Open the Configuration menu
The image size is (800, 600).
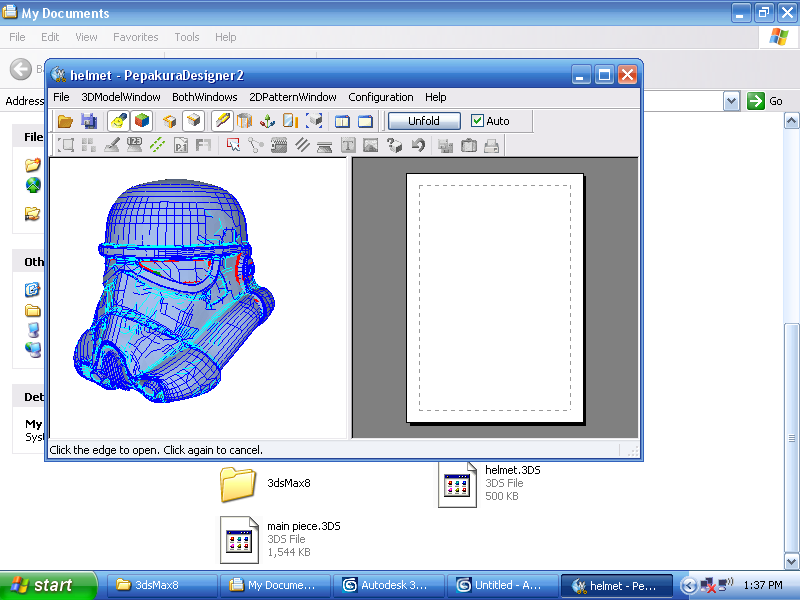381,97
